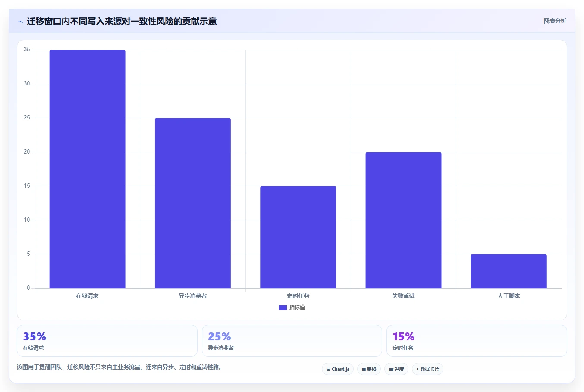Select the 表格 tag pill
Viewport: 584px width, 392px height.
point(369,369)
